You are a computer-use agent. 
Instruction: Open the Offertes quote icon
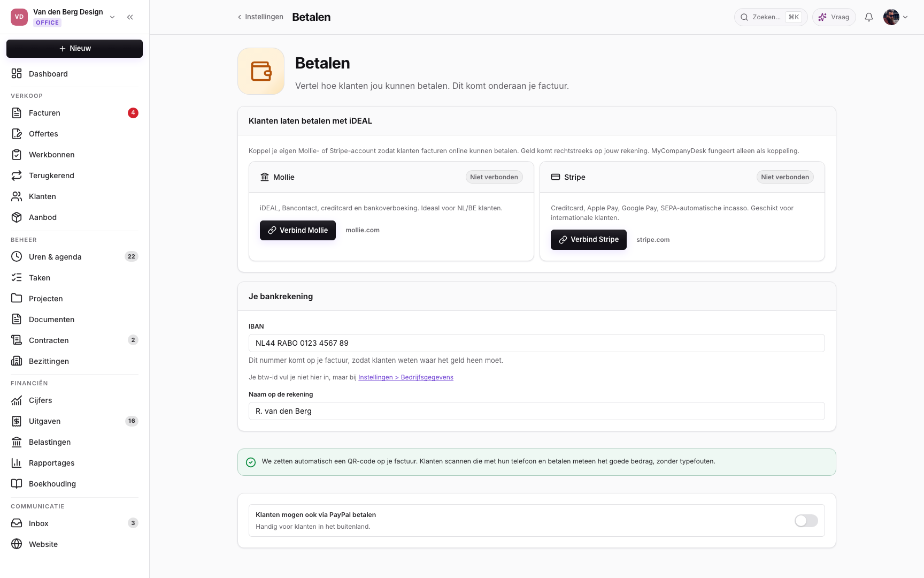pyautogui.click(x=17, y=134)
